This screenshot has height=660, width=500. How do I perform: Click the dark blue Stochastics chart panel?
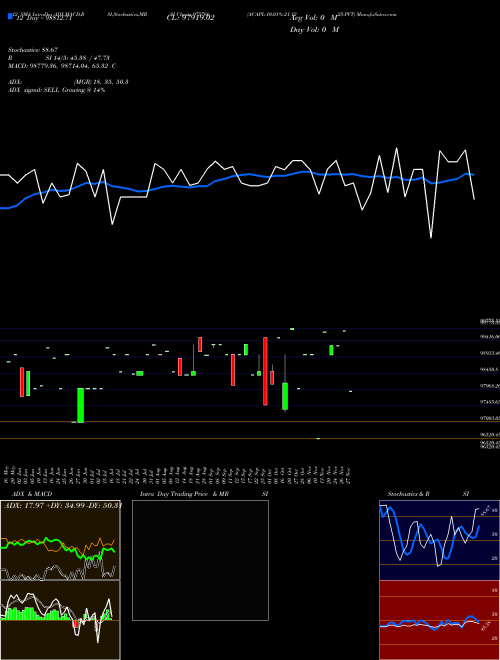click(x=439, y=540)
